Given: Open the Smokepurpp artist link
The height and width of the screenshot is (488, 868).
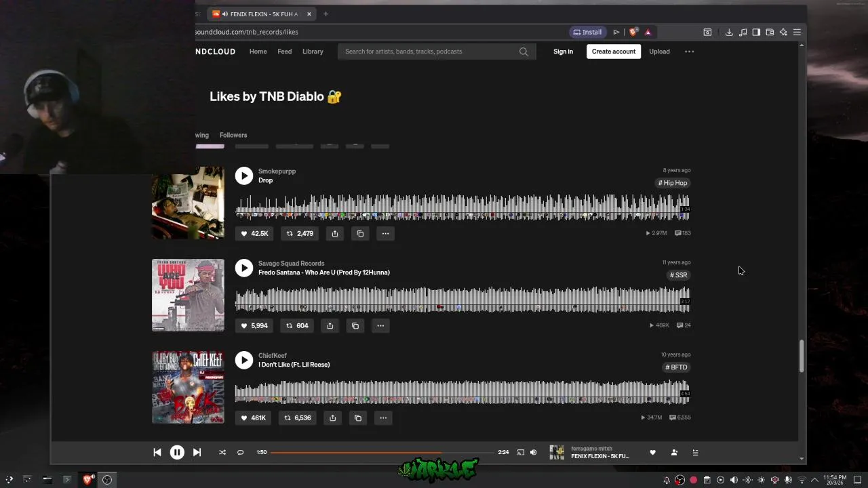Looking at the screenshot, I should 277,171.
